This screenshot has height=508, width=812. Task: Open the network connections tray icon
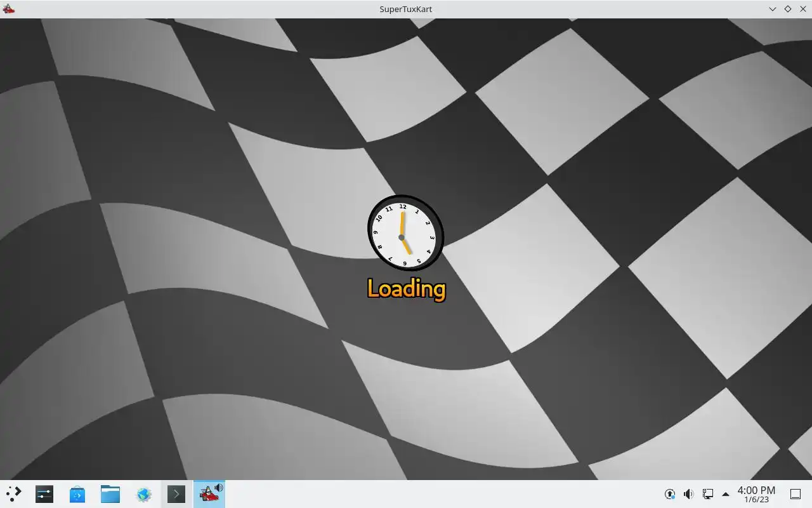708,494
